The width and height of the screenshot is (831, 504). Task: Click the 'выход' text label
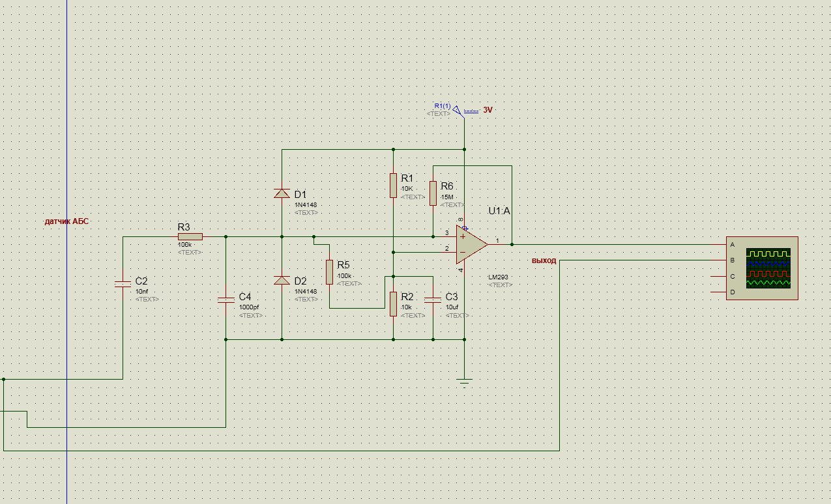click(x=544, y=260)
